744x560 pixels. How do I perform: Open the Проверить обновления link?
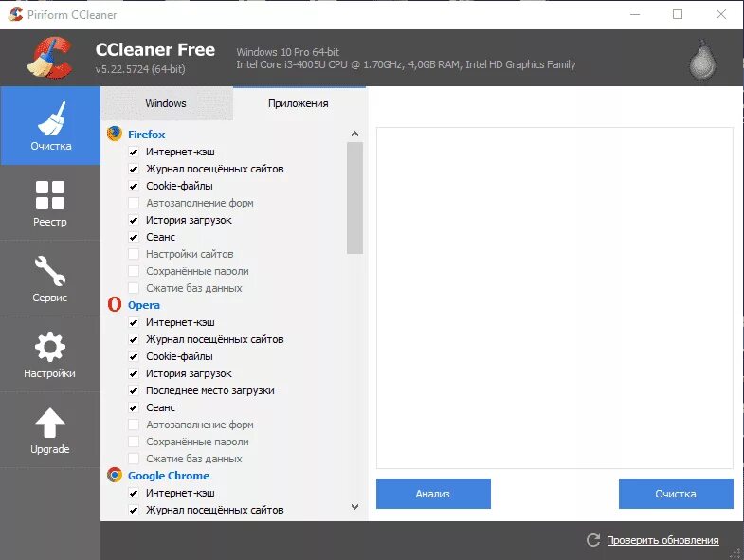coord(662,540)
